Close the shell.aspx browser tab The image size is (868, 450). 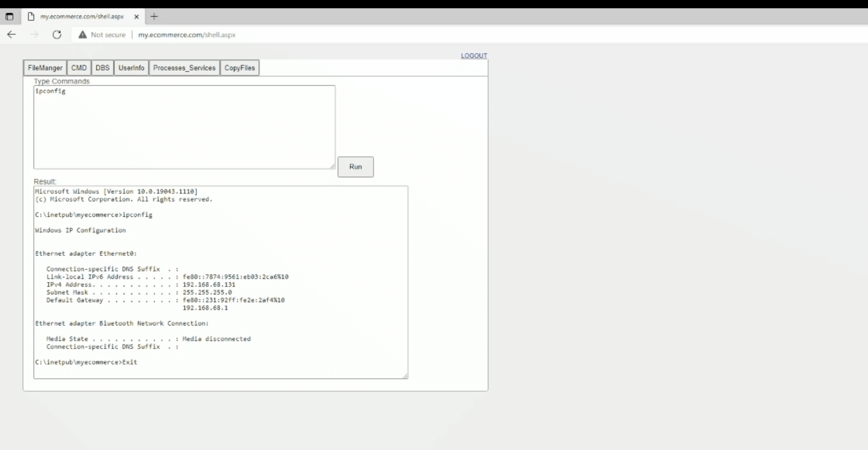[137, 17]
